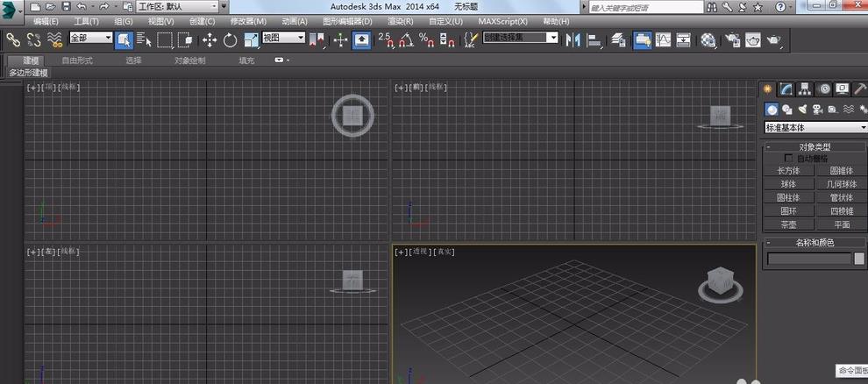Collapse the 名称和颜色 rollout
868x384 pixels.
pos(815,242)
